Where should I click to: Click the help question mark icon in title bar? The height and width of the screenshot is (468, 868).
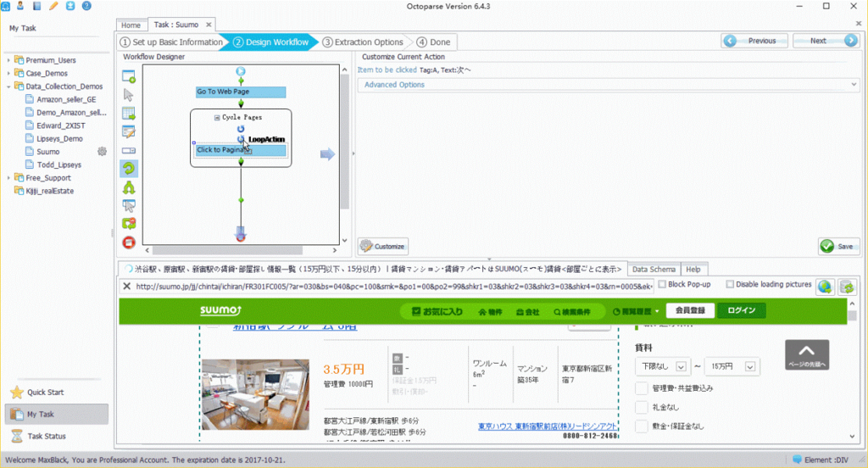pyautogui.click(x=87, y=6)
